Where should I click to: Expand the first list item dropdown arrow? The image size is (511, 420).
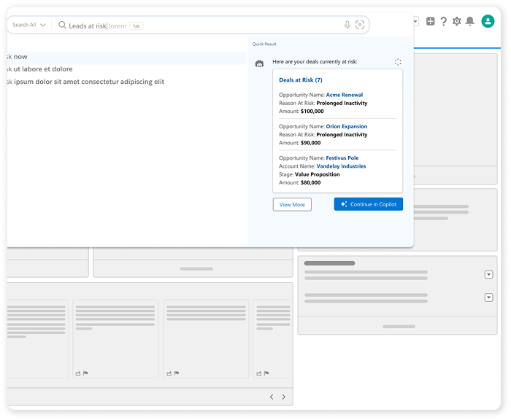tap(488, 274)
